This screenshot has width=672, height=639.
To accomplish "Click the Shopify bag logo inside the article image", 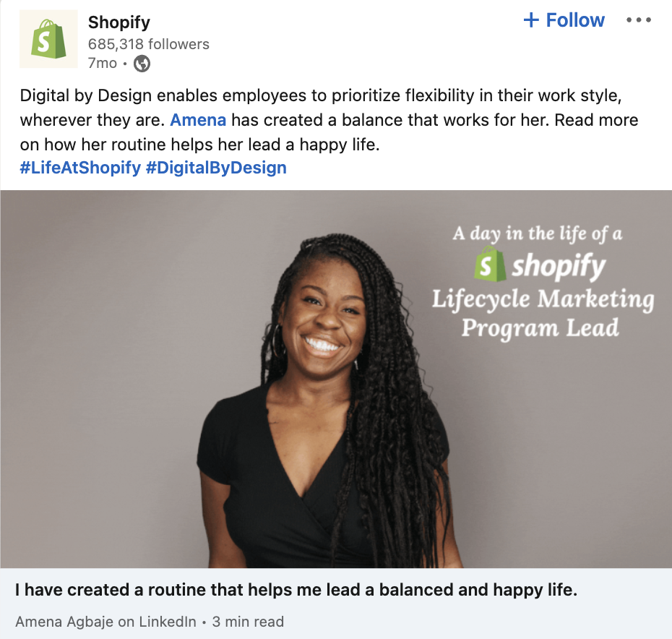I will (490, 264).
